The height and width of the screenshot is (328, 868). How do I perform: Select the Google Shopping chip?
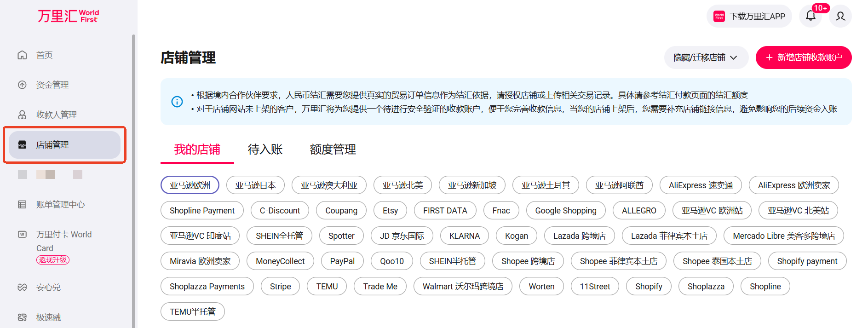click(566, 210)
